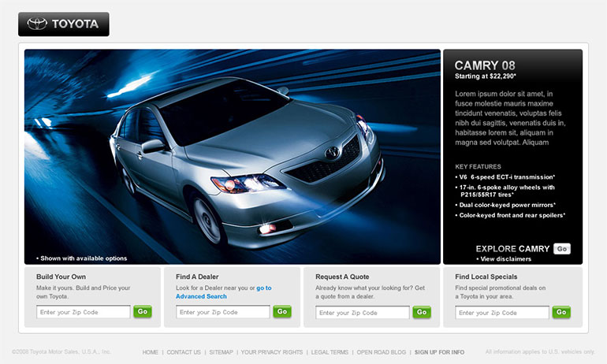Click the Toyota logo in header

64,24
